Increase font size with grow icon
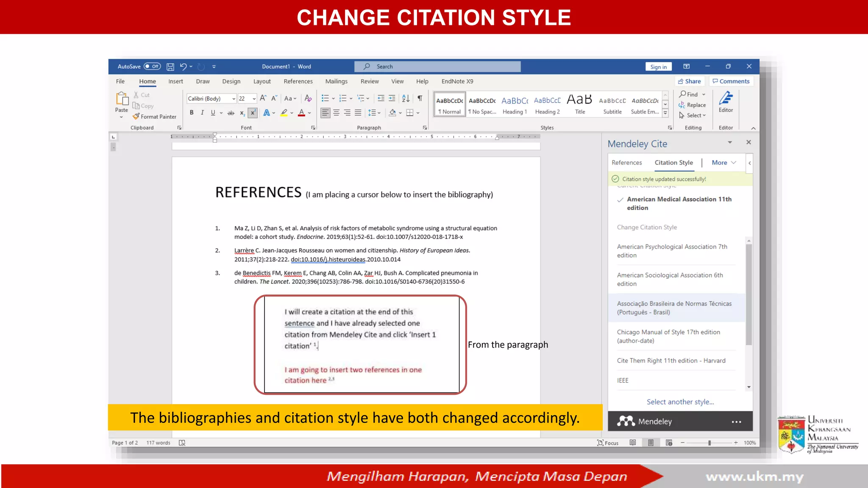The width and height of the screenshot is (868, 488). pos(263,98)
